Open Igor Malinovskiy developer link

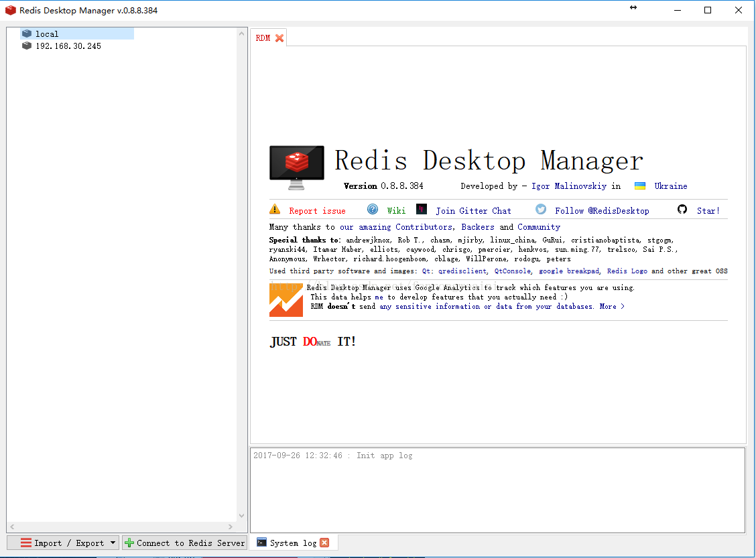[x=569, y=186]
